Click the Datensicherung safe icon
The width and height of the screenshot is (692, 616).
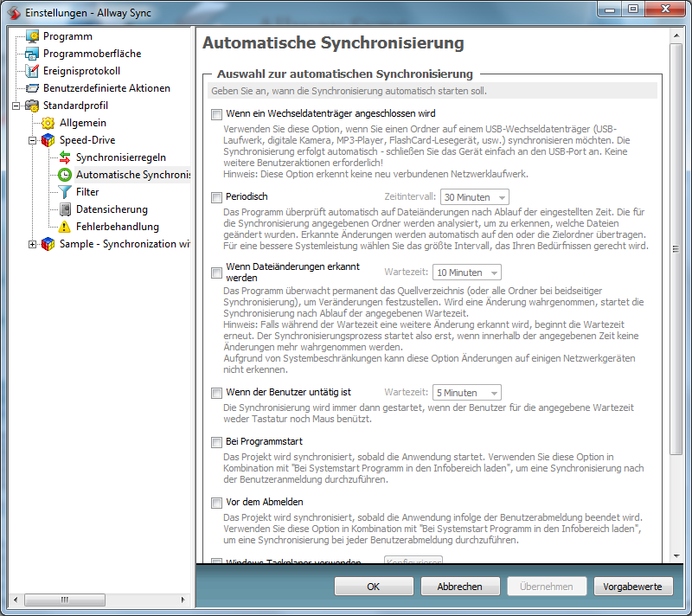click(x=65, y=209)
